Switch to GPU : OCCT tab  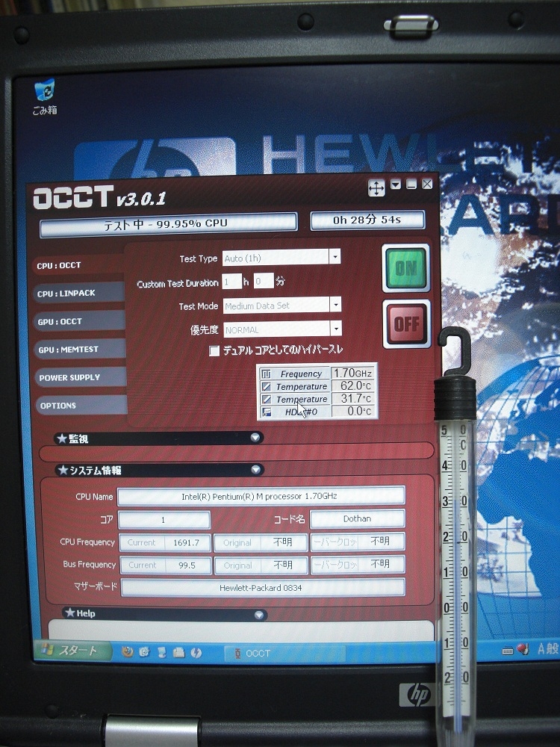coord(80,321)
